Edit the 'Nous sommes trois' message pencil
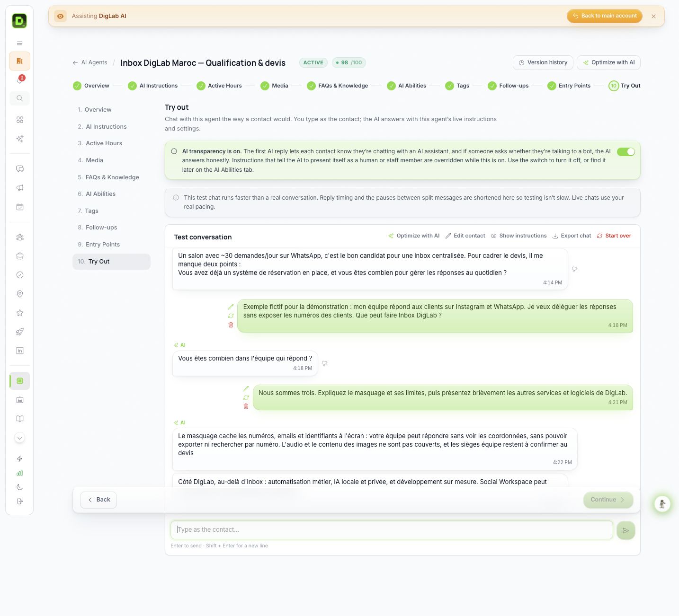 point(246,388)
